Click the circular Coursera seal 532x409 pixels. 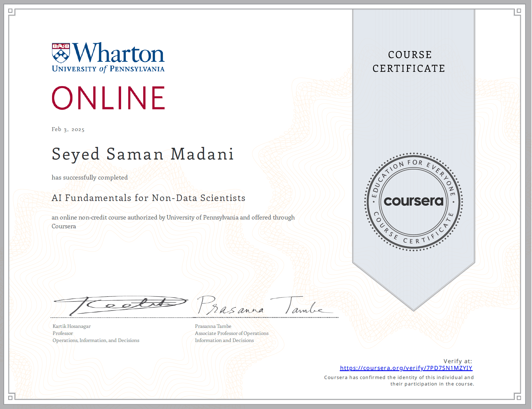pyautogui.click(x=414, y=202)
